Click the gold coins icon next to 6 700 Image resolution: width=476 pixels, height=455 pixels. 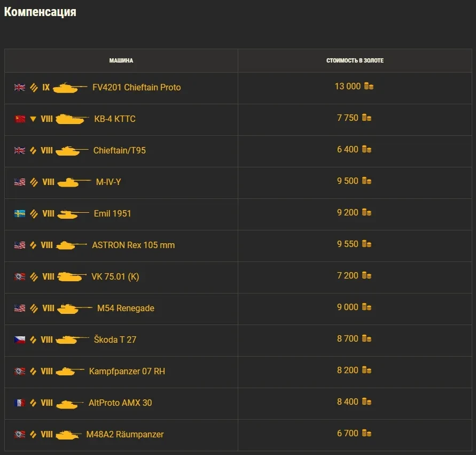[x=366, y=433]
